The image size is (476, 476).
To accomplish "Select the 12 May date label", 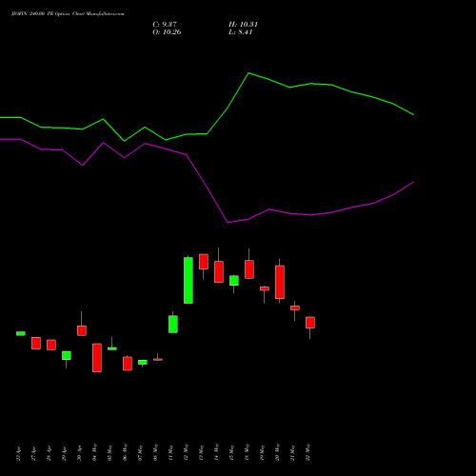I will [186, 452].
